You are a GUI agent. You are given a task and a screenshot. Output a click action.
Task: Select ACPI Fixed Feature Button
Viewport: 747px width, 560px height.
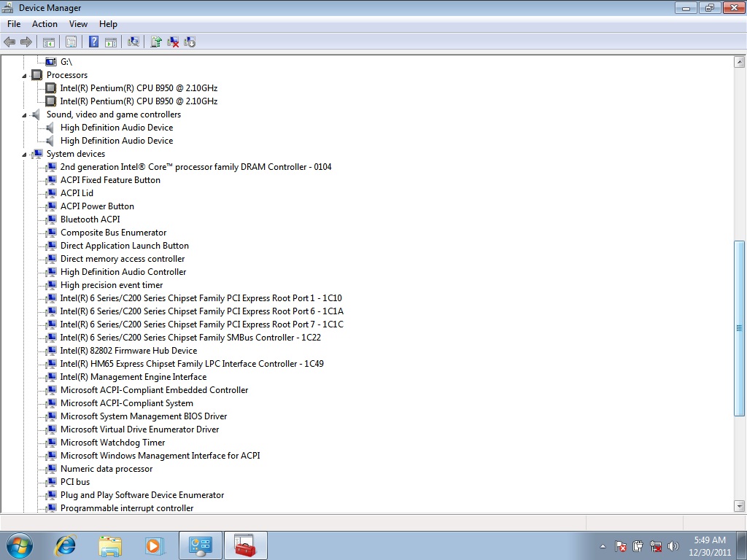pyautogui.click(x=111, y=180)
